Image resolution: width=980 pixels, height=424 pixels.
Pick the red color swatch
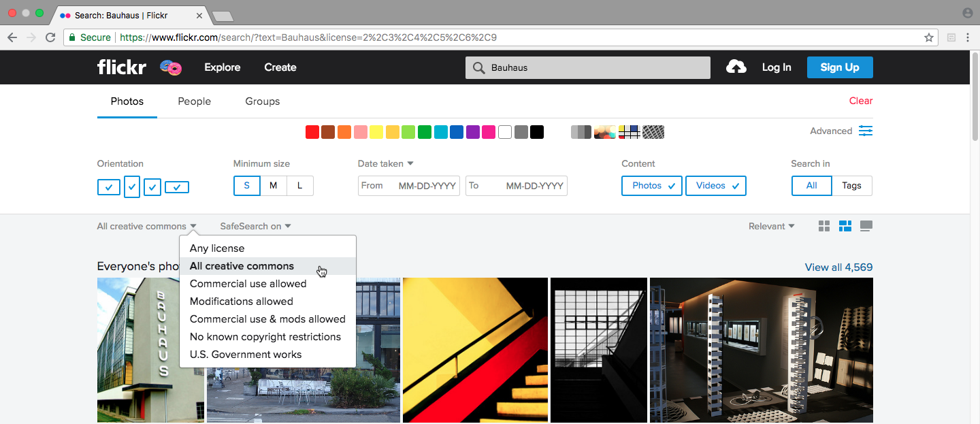pyautogui.click(x=312, y=132)
